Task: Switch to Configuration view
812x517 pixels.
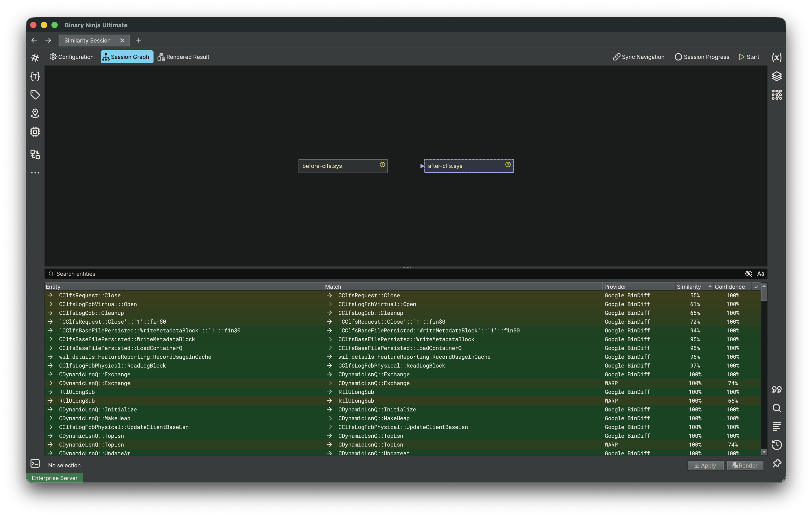Action: [x=71, y=57]
